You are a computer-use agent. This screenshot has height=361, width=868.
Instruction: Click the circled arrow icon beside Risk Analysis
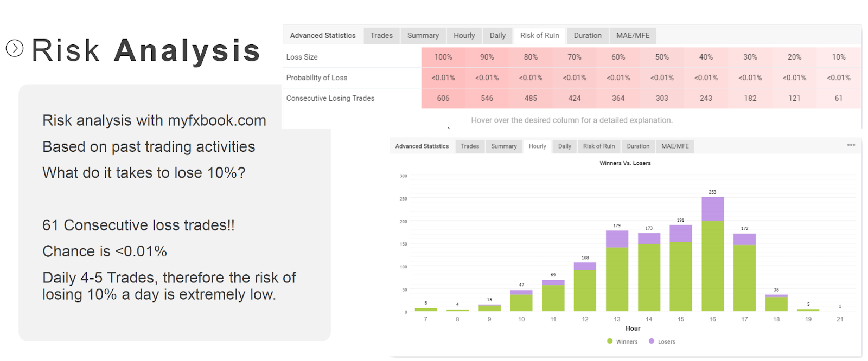click(15, 48)
